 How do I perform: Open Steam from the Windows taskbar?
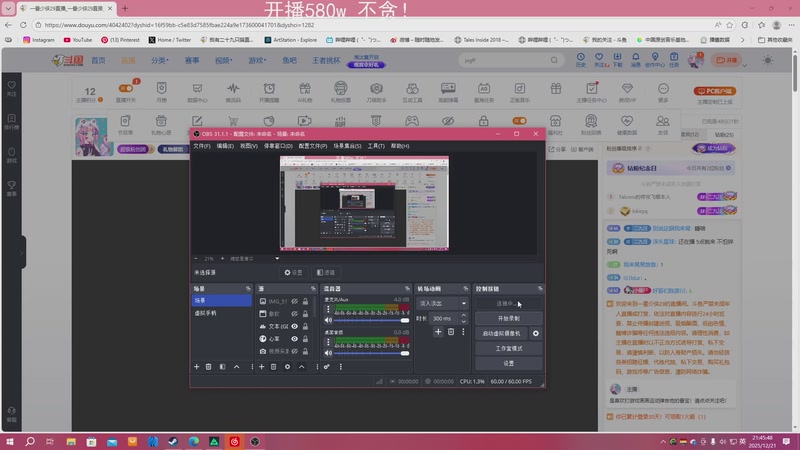tap(173, 441)
